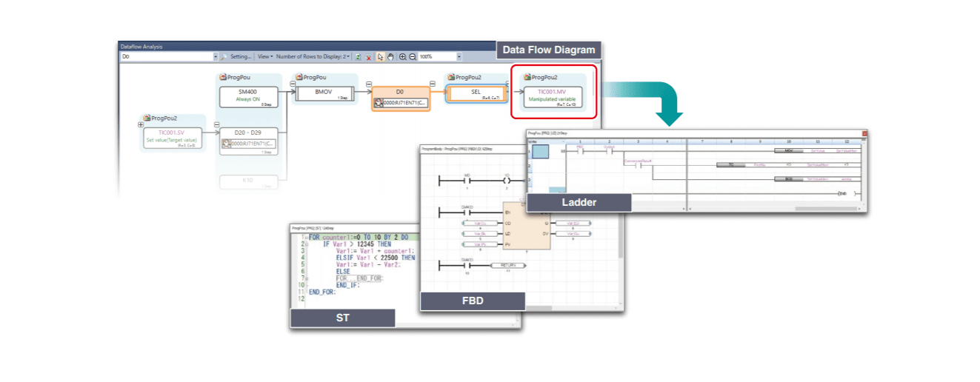
Task: Open the Setting... dialog button
Action: tap(240, 56)
